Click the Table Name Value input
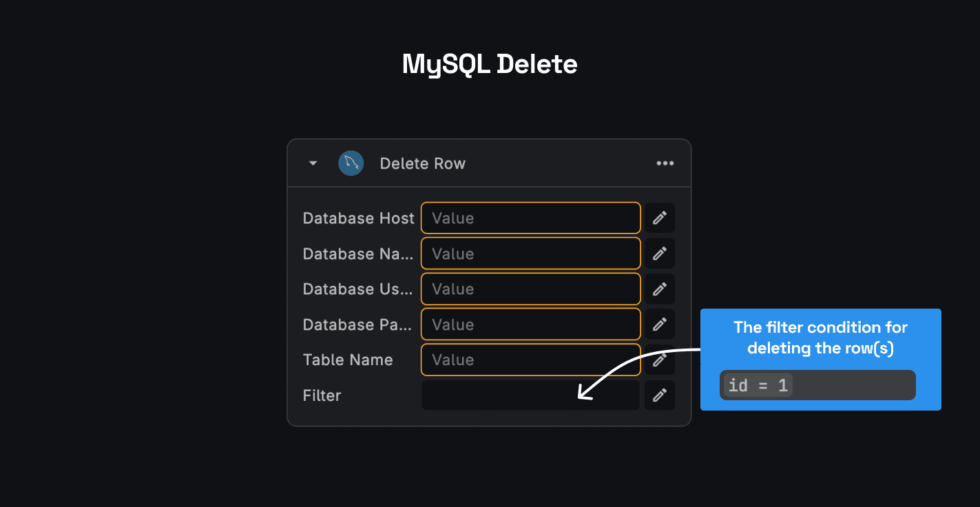This screenshot has height=507, width=980. pos(530,360)
